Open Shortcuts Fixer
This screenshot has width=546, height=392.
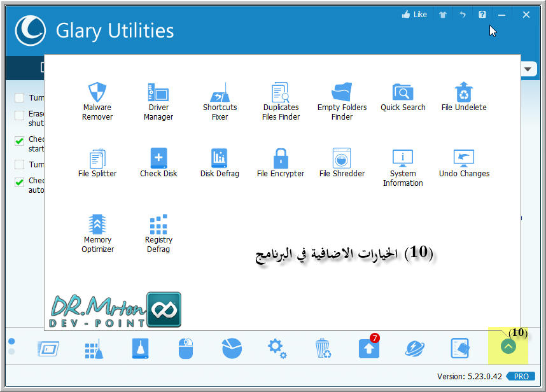click(x=220, y=102)
